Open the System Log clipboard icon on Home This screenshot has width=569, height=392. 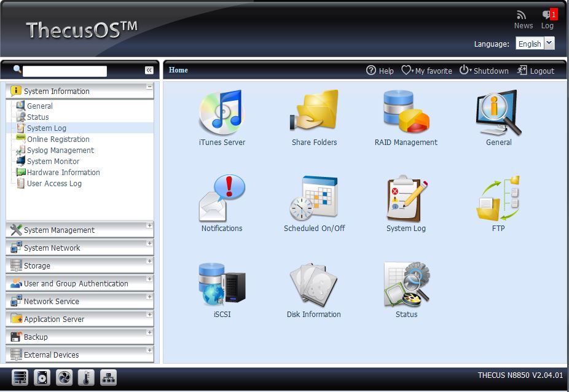(406, 198)
